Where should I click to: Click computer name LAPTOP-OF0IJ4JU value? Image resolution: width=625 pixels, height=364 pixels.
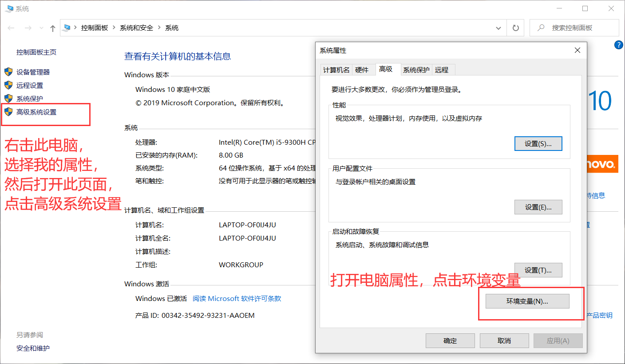pyautogui.click(x=247, y=225)
